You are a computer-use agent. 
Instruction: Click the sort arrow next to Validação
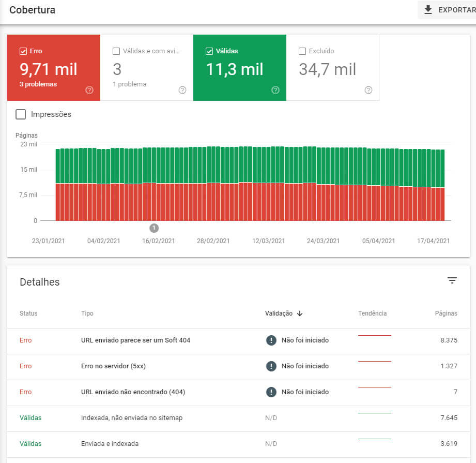(x=300, y=313)
